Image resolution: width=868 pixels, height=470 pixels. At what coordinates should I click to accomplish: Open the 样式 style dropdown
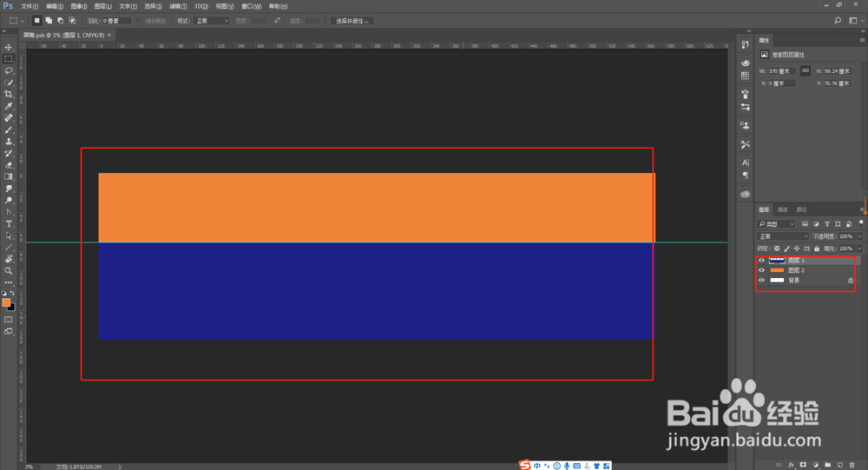coord(211,21)
